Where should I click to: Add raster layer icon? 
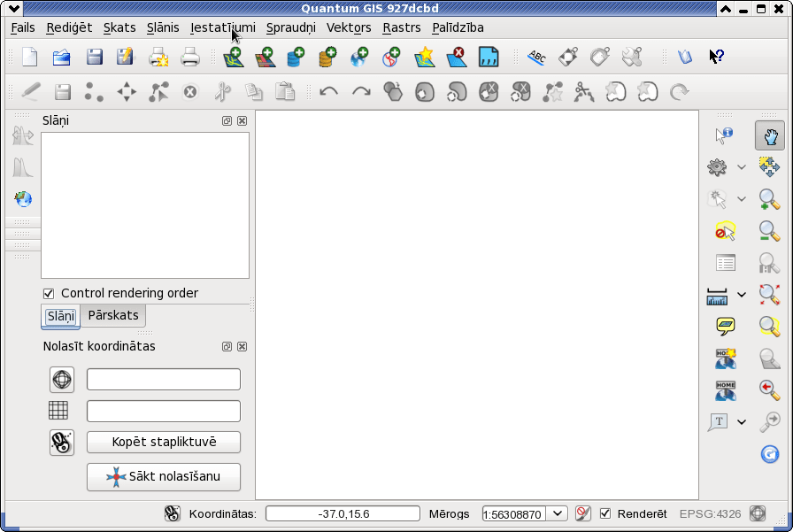tap(265, 57)
